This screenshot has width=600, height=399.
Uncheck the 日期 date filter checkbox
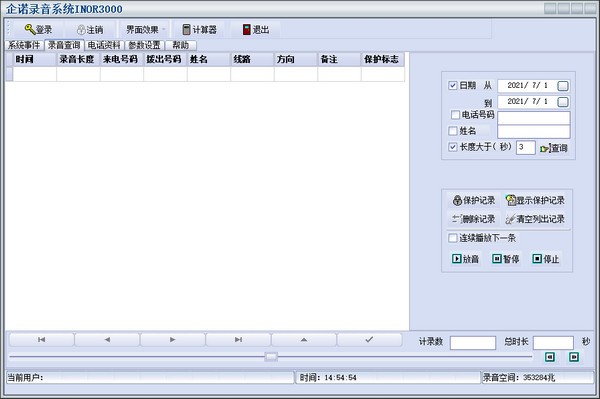pos(453,85)
